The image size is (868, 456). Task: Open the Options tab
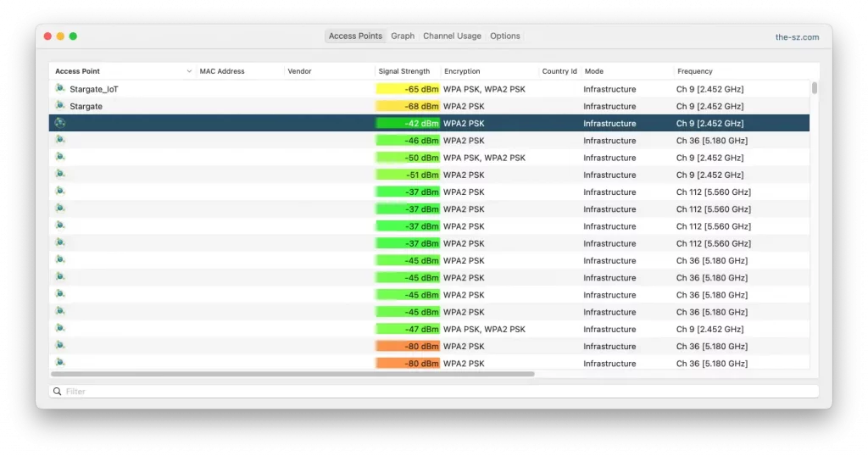505,36
